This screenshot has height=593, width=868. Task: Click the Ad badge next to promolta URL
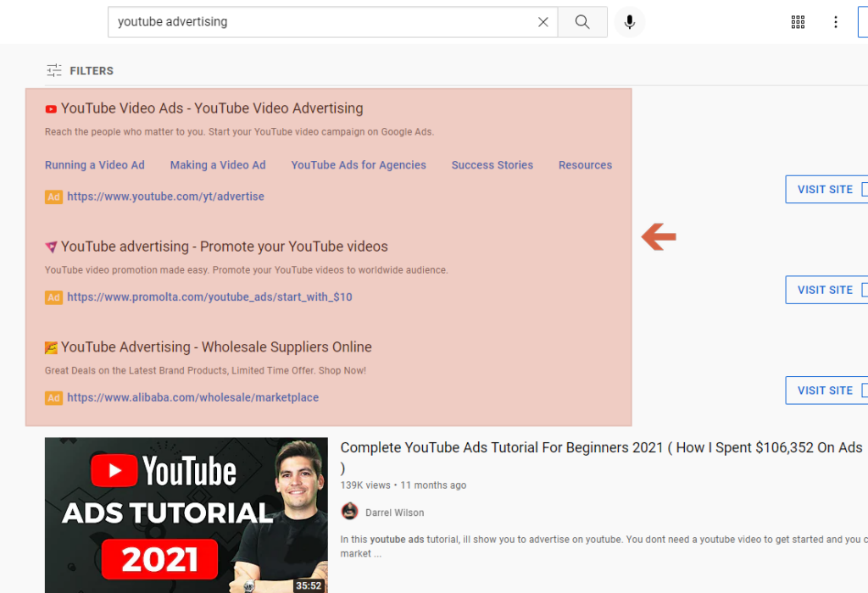(53, 297)
